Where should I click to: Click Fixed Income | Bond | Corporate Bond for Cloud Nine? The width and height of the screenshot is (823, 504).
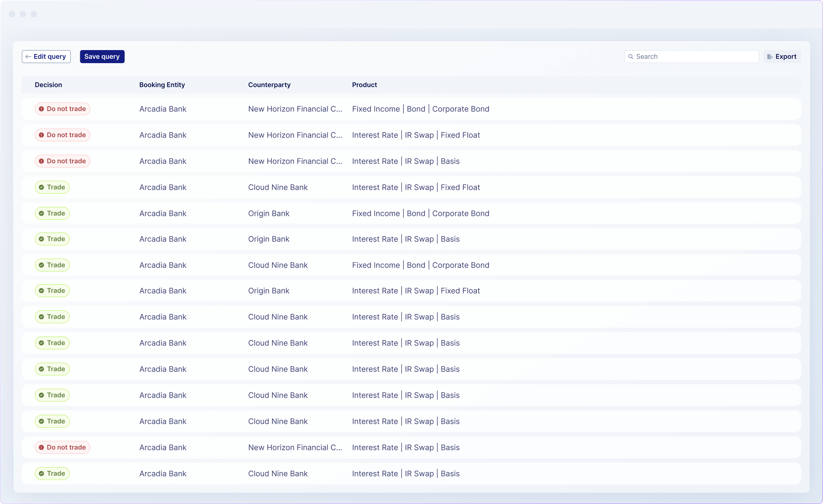point(421,265)
